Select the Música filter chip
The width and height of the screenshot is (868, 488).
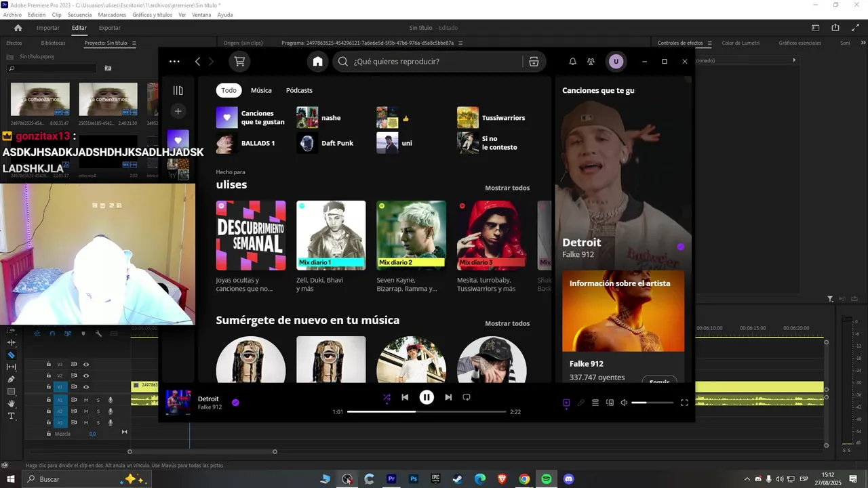click(261, 90)
